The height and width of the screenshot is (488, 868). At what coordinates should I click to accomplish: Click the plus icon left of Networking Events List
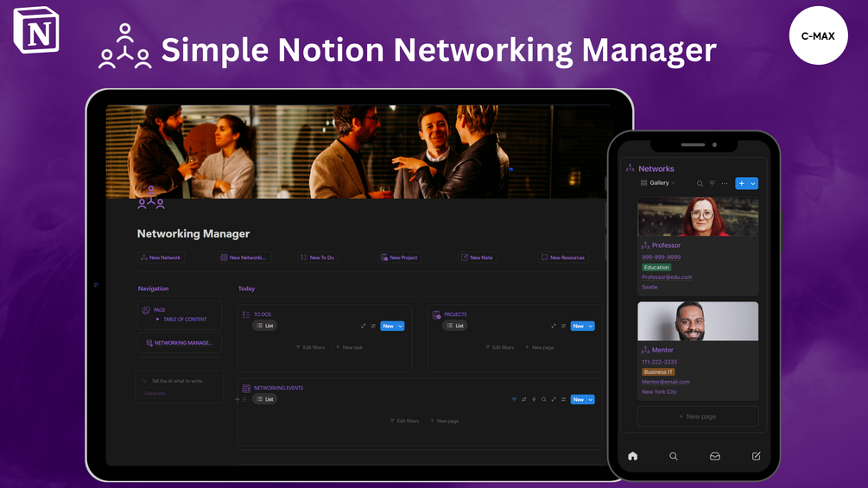pos(238,400)
